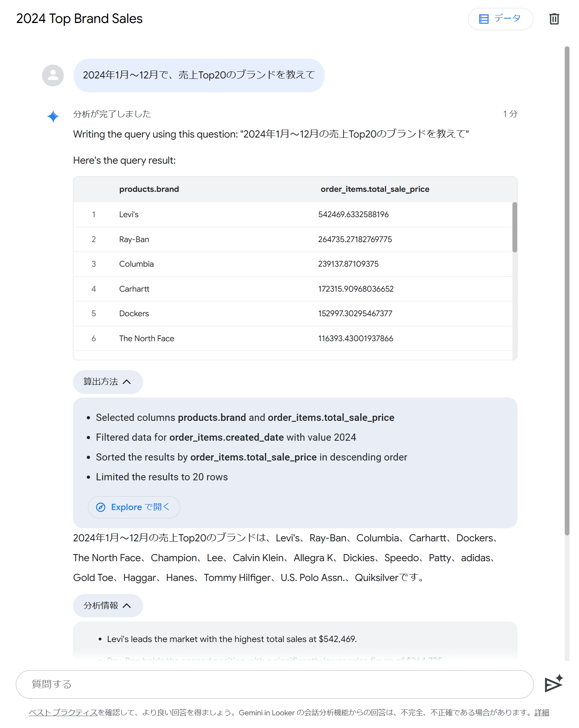Viewport: 579px width, 728px height.
Task: Click the value 542469.6332588196
Action: point(354,214)
